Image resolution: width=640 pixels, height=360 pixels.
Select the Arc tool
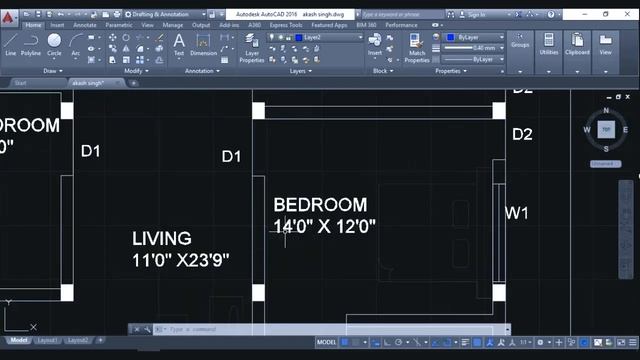76,46
